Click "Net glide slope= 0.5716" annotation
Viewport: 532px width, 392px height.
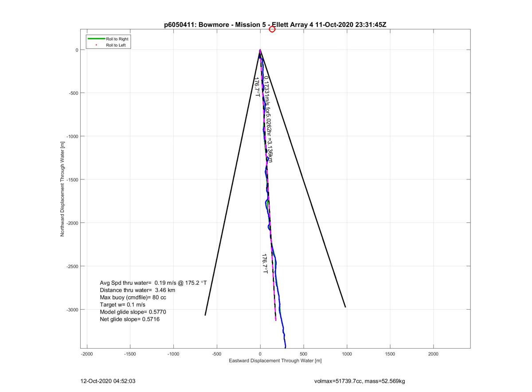(x=129, y=319)
